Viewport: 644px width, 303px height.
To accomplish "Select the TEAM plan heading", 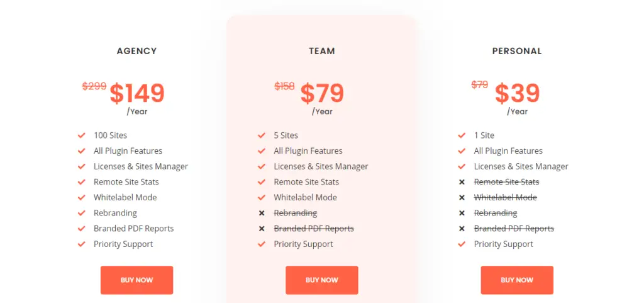I will [x=321, y=51].
